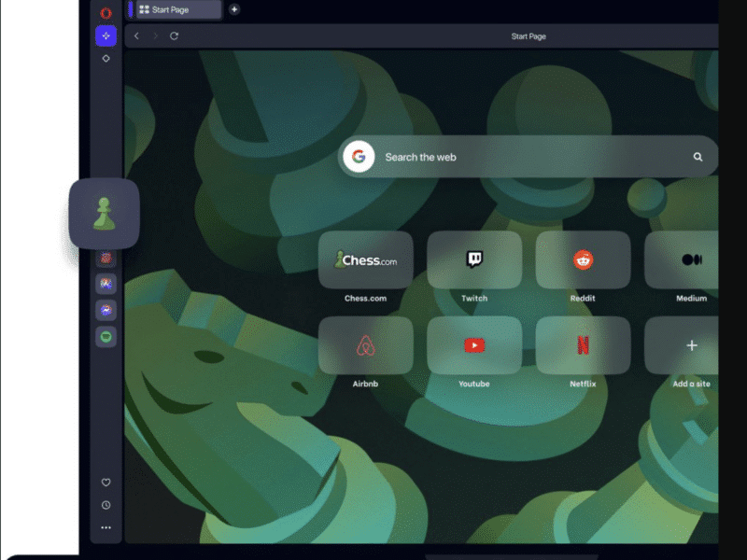
Task: Open the Spotify player in the sidebar
Action: [x=106, y=337]
